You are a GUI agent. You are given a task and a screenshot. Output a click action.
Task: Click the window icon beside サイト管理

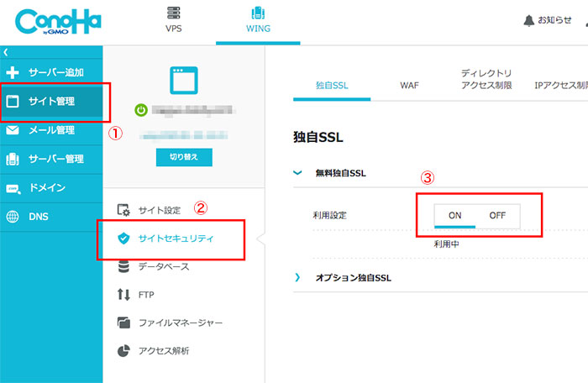(x=13, y=102)
